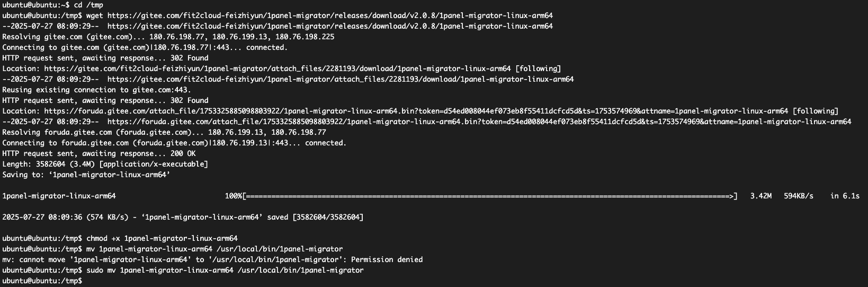
Task: Click the "100%" progress percentage
Action: pos(233,196)
